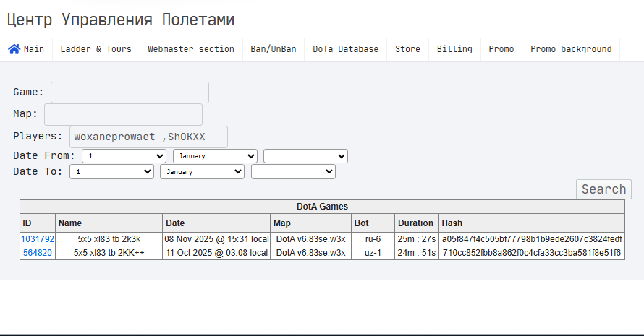Click the Players input field
This screenshot has width=644, height=336.
(x=148, y=137)
